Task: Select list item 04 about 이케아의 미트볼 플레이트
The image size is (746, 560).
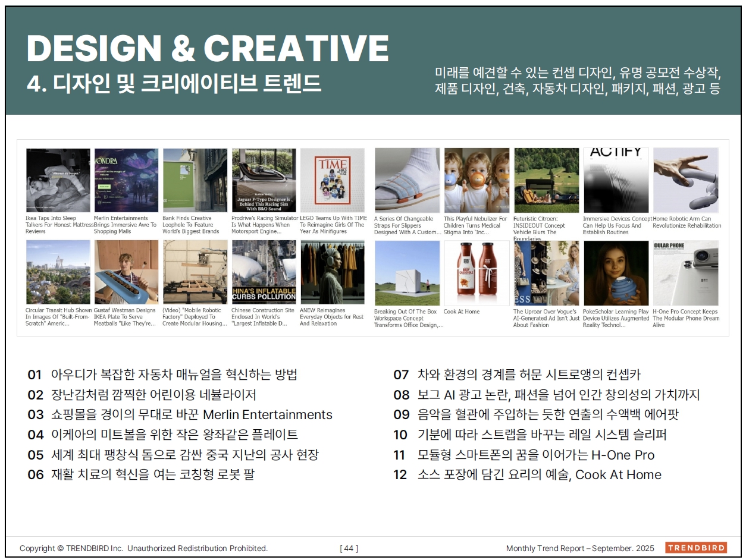Action: [x=162, y=435]
